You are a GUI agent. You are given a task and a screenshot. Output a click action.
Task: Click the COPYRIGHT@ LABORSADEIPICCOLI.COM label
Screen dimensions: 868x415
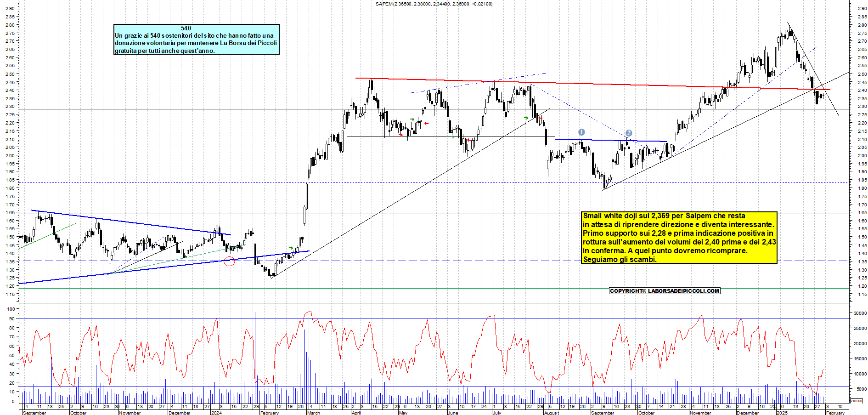[x=665, y=291]
